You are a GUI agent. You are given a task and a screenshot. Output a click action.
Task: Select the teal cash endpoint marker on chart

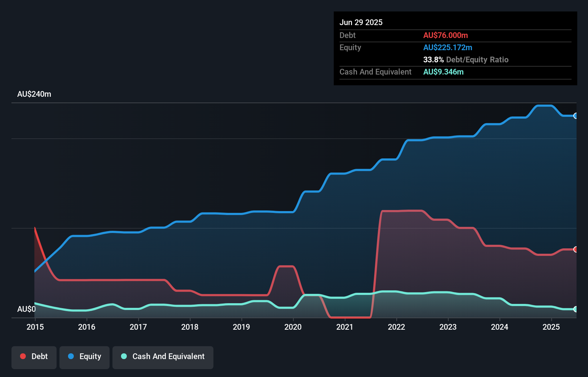click(575, 309)
